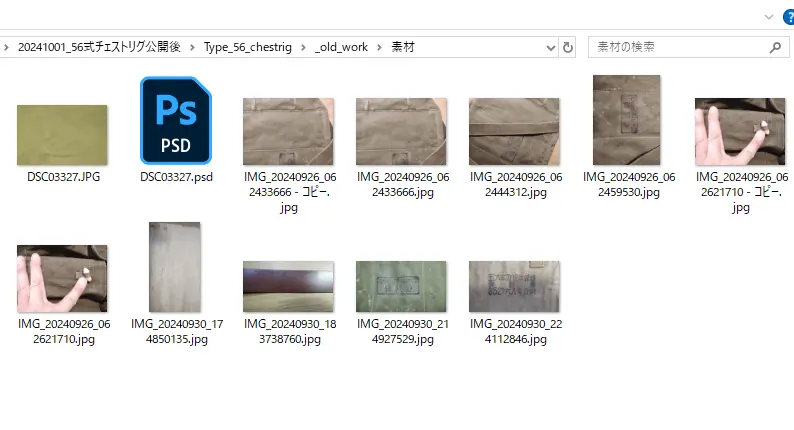Select the IMG_20240930_224112846.jpg thumbnail

pos(514,286)
